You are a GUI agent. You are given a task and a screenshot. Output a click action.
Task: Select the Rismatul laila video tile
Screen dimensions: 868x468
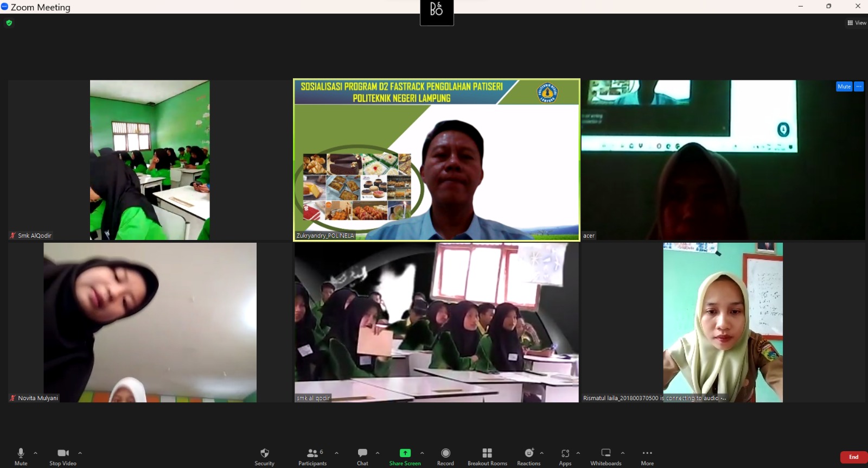723,322
